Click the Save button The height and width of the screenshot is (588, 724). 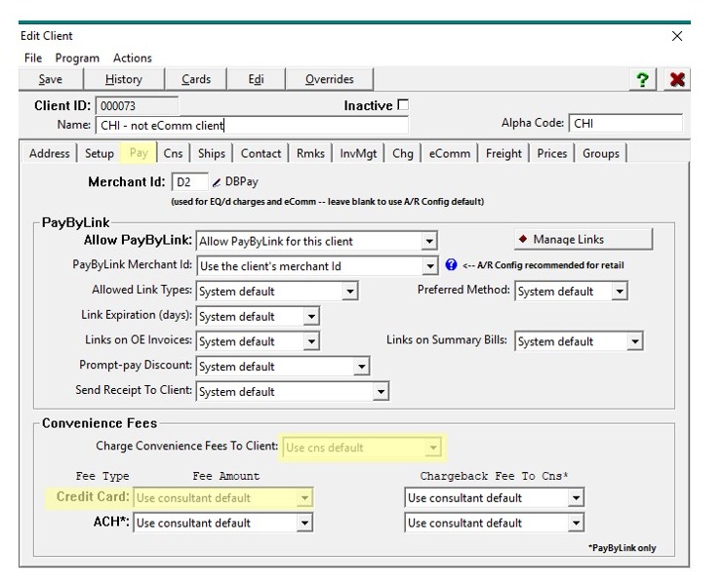click(x=51, y=79)
